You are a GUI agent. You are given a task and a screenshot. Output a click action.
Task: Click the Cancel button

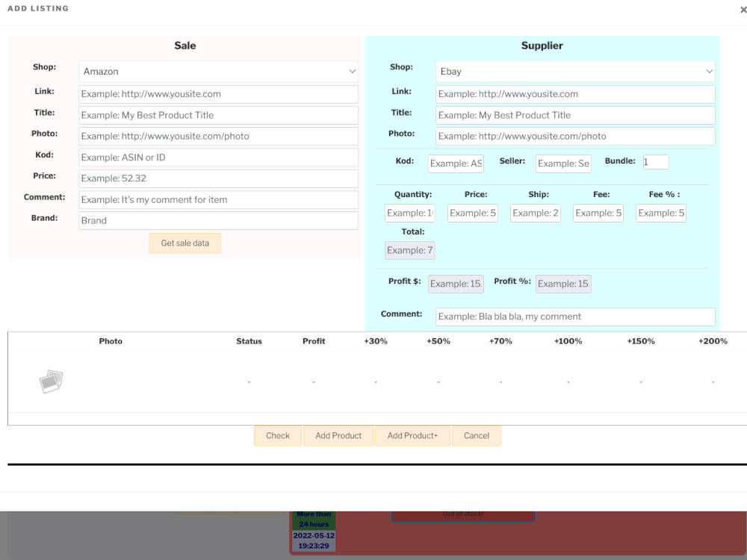477,436
